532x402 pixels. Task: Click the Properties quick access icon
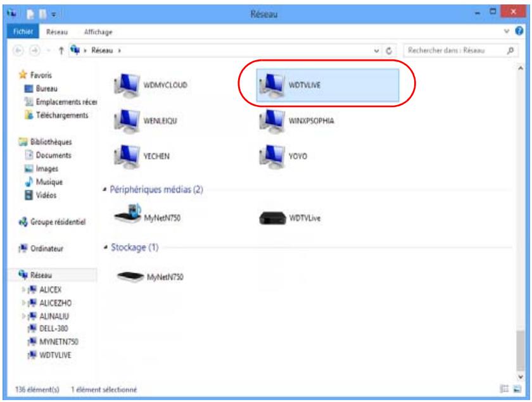[x=30, y=15]
